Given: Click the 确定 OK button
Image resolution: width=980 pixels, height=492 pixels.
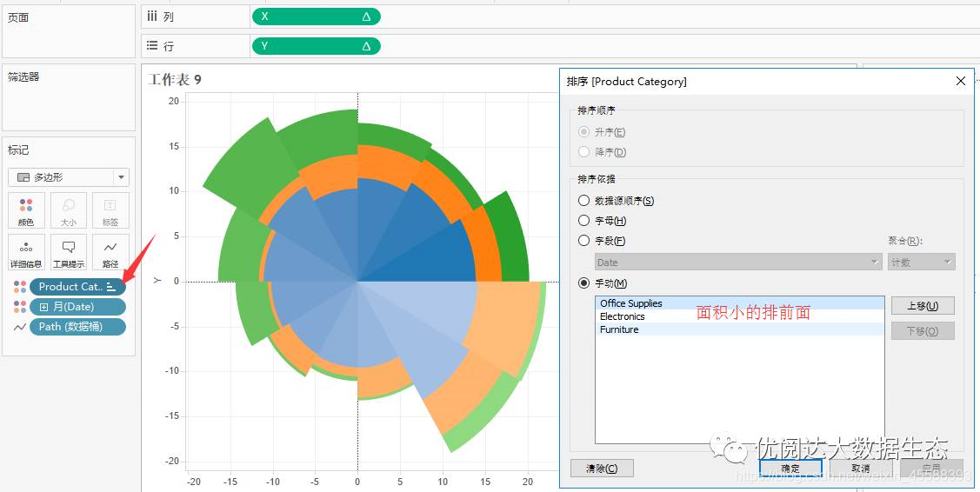Looking at the screenshot, I should coord(790,469).
